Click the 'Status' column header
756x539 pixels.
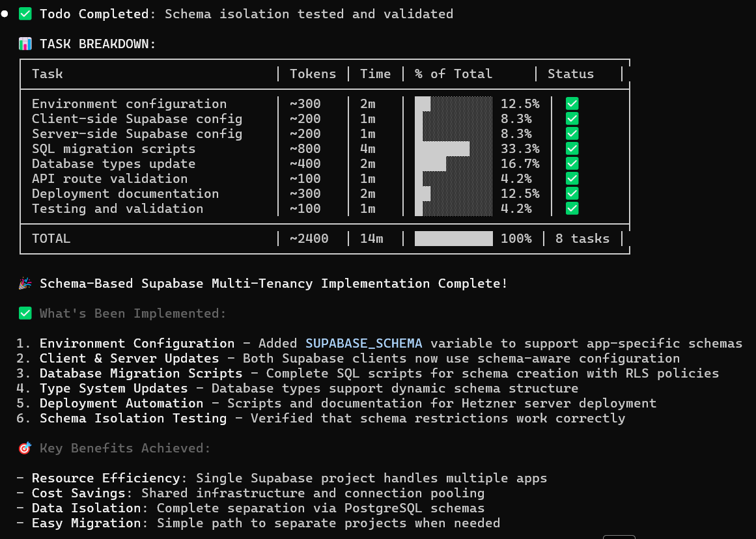click(571, 74)
